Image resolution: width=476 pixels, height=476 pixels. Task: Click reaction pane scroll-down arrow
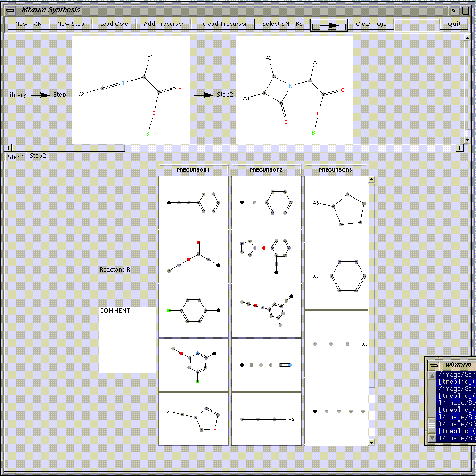468,140
